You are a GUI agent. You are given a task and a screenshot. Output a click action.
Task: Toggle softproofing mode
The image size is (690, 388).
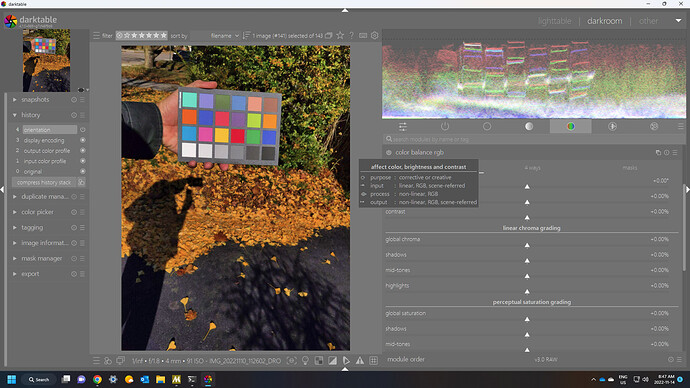[346, 361]
